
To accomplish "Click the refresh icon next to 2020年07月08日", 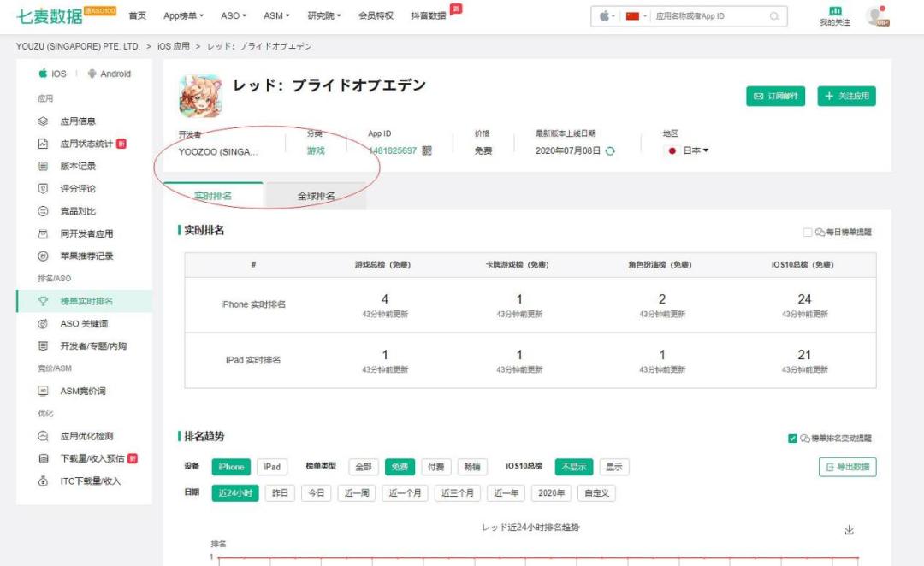I will click(610, 150).
